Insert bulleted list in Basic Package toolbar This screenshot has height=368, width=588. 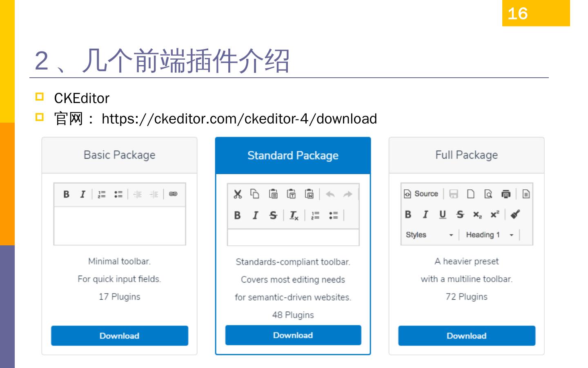pos(118,194)
